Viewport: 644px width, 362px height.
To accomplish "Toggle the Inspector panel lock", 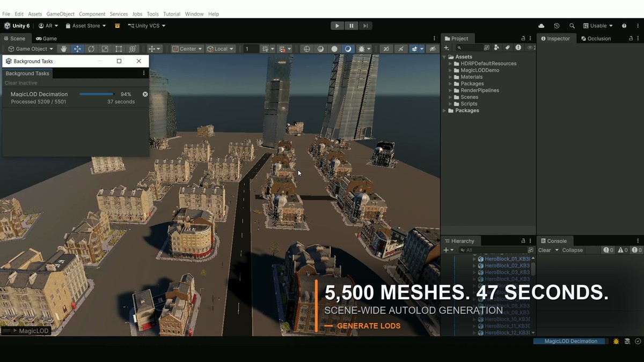I will [631, 39].
